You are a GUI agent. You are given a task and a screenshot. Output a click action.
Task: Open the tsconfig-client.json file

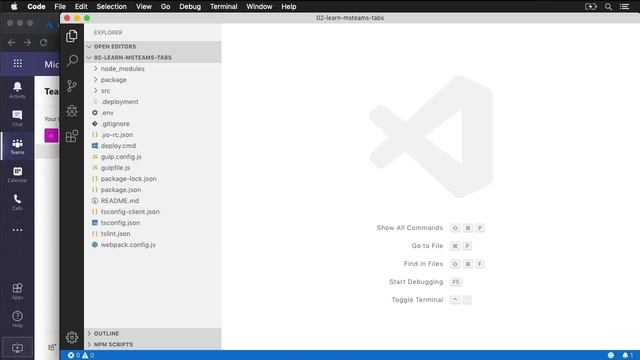click(x=153, y=212)
